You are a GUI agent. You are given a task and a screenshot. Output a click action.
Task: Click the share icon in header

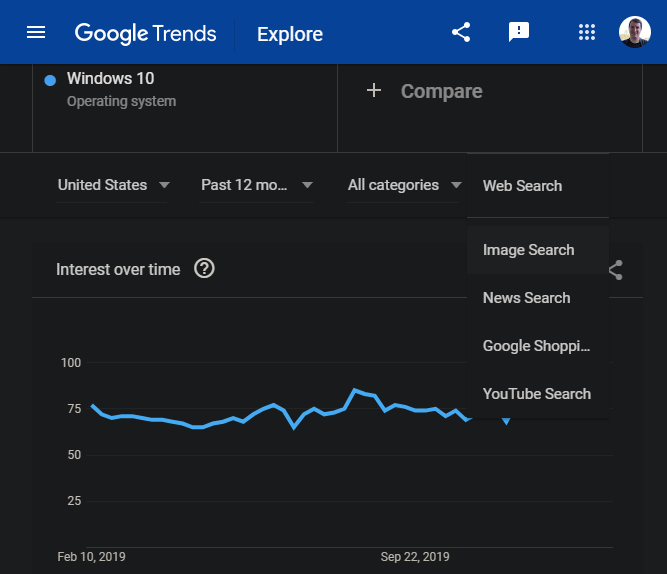tap(461, 32)
